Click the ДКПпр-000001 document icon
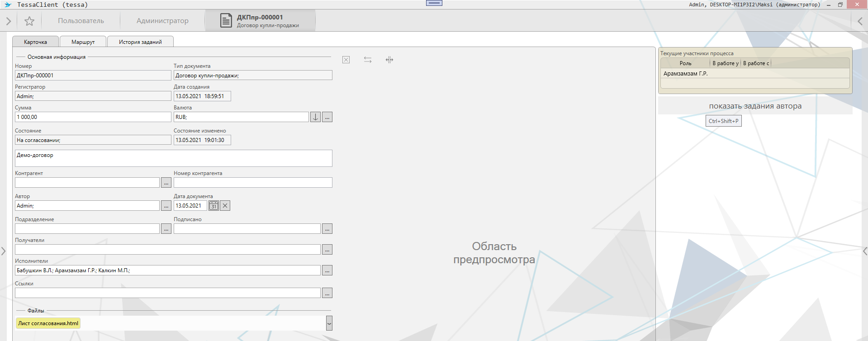The image size is (868, 341). [x=226, y=21]
